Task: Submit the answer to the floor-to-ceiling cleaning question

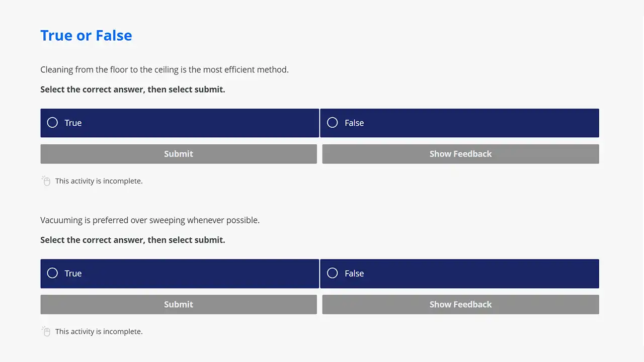Action: click(179, 154)
